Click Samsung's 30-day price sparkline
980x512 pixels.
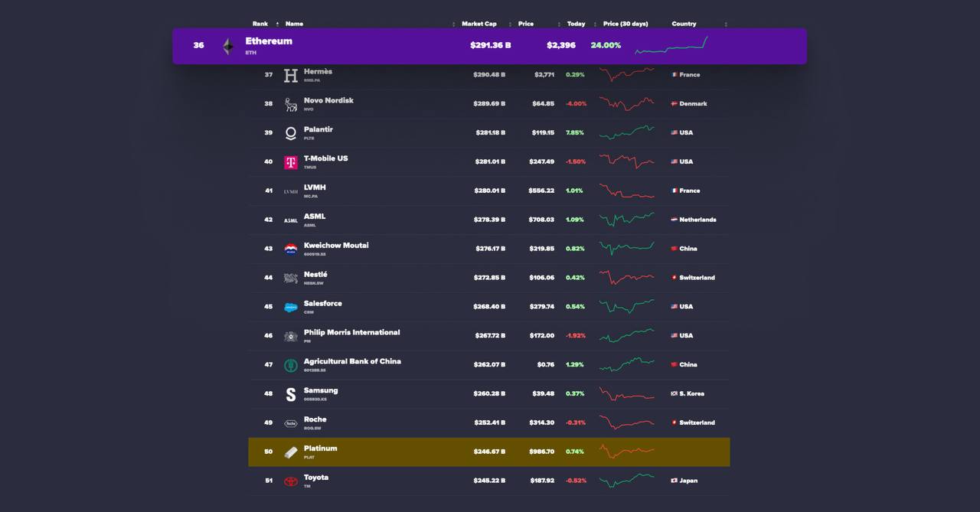point(627,393)
